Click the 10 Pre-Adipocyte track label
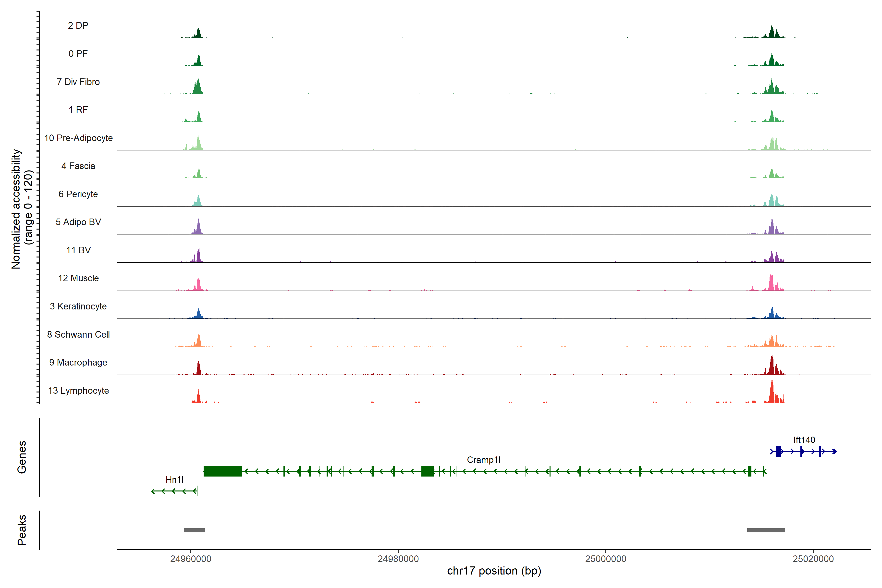882x588 pixels. [x=78, y=138]
